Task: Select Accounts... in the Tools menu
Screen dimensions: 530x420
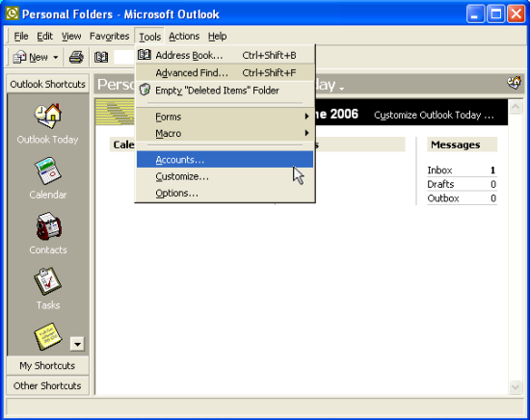Action: (x=225, y=160)
